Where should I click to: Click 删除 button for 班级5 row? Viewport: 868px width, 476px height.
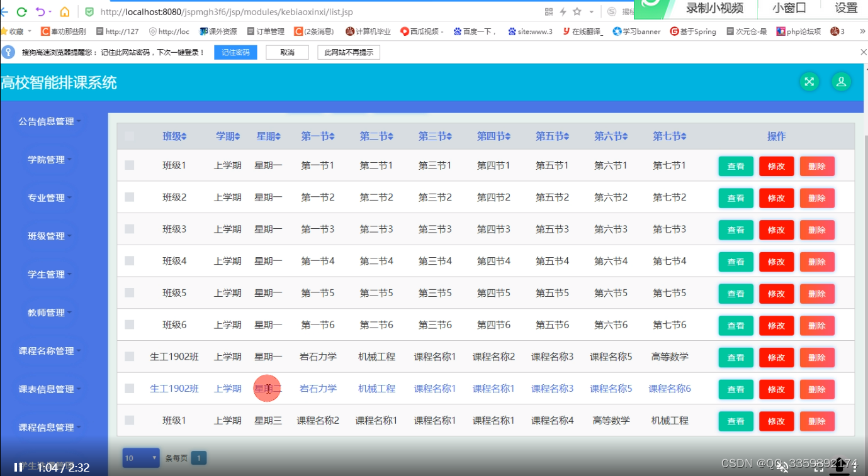[817, 294]
